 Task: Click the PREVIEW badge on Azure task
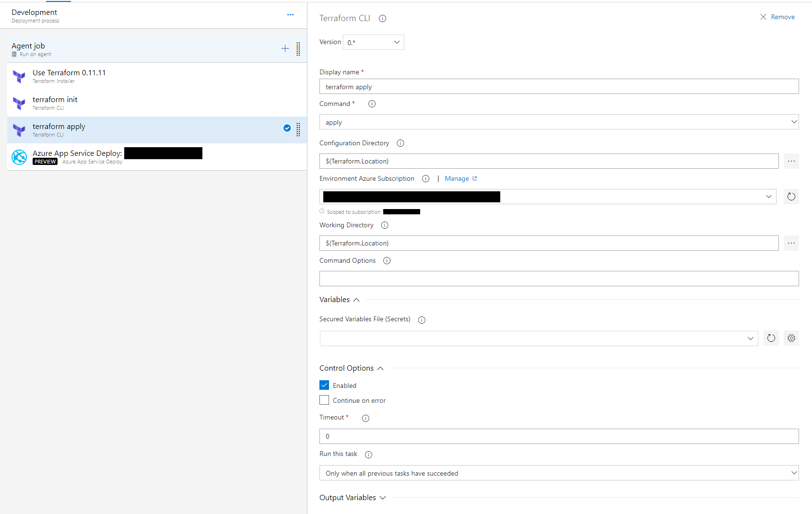point(45,162)
